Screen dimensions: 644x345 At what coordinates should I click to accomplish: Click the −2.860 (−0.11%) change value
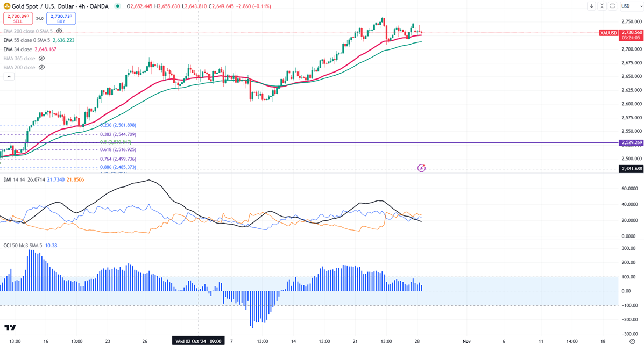[253, 6]
